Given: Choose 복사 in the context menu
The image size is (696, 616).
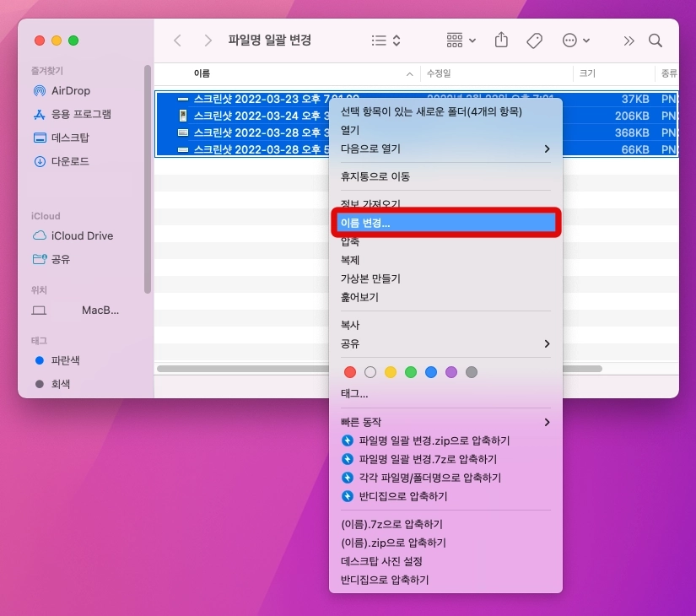Looking at the screenshot, I should pyautogui.click(x=445, y=325).
